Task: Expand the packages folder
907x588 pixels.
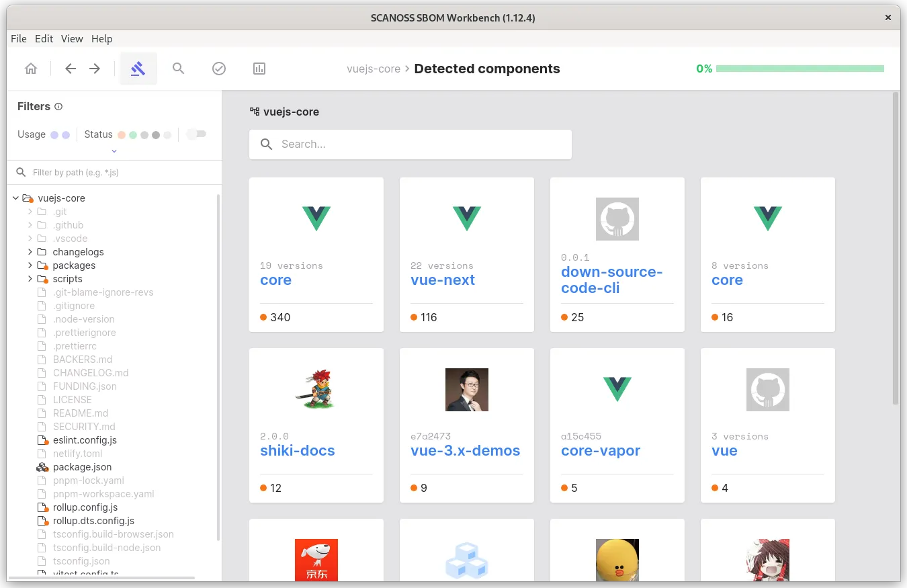Action: pyautogui.click(x=30, y=265)
